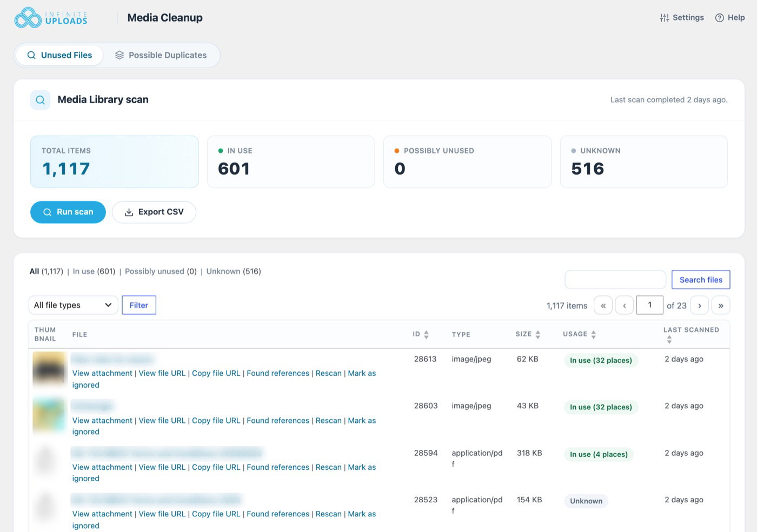Open the Unused Files tab

click(x=59, y=55)
